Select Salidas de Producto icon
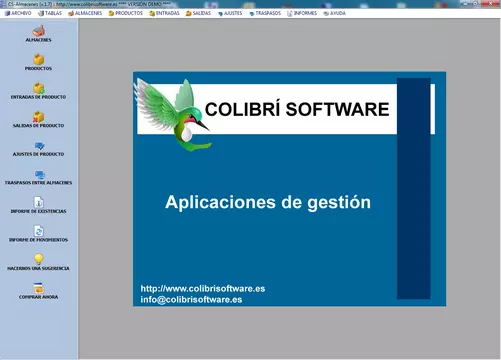Viewport: 501px width, 360px height. click(x=39, y=117)
